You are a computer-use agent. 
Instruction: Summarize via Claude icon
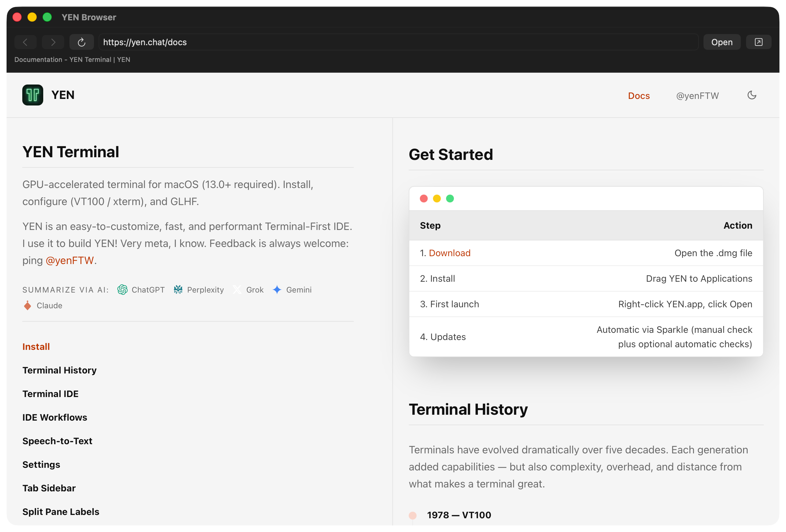pyautogui.click(x=28, y=306)
